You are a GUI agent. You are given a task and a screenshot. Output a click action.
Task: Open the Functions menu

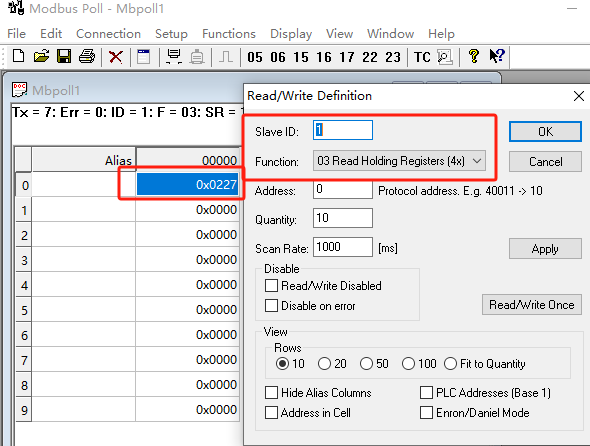(229, 34)
